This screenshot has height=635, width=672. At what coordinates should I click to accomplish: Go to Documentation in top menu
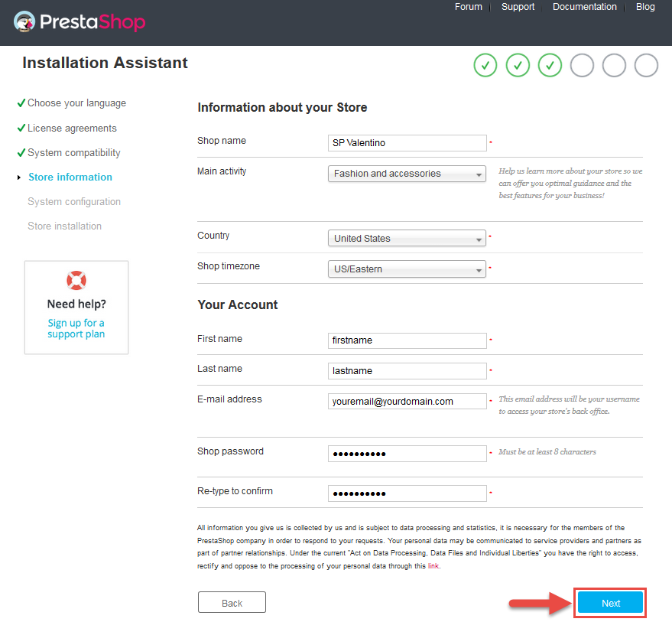click(585, 7)
